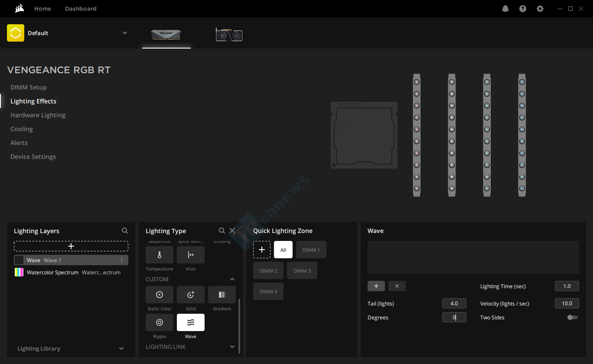Search lighting types with magnifier icon

(x=222, y=231)
